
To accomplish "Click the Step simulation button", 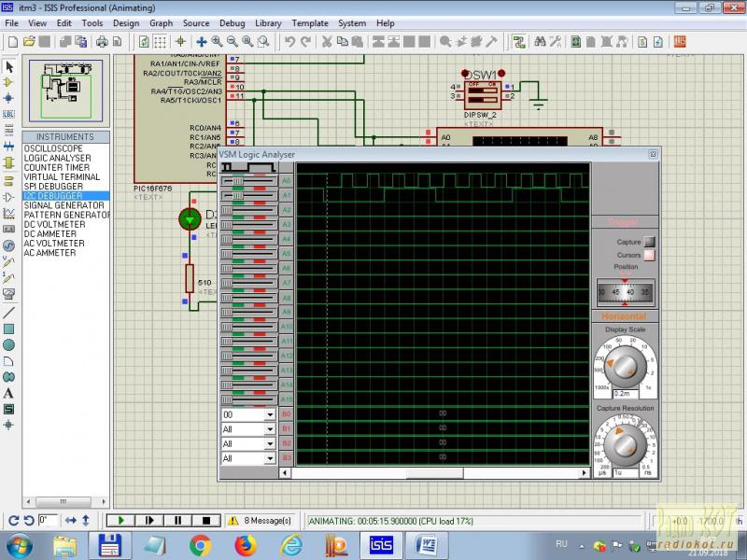I will (149, 521).
